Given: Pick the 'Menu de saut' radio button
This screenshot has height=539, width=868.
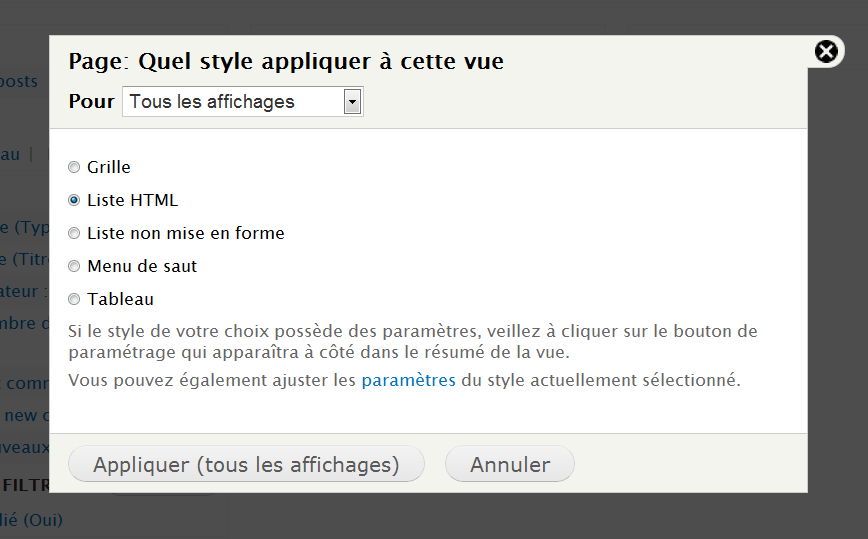Looking at the screenshot, I should coord(74,266).
